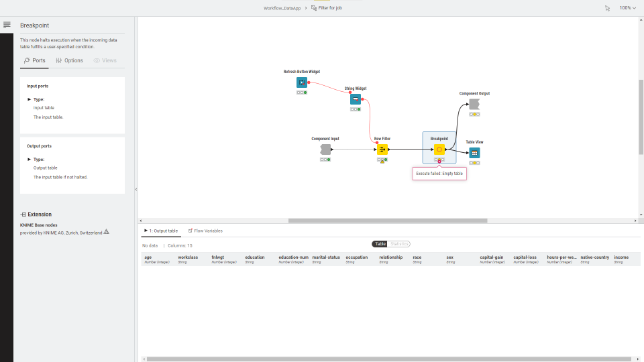The width and height of the screenshot is (644, 362).
Task: Switch to Table display mode
Action: [380, 244]
